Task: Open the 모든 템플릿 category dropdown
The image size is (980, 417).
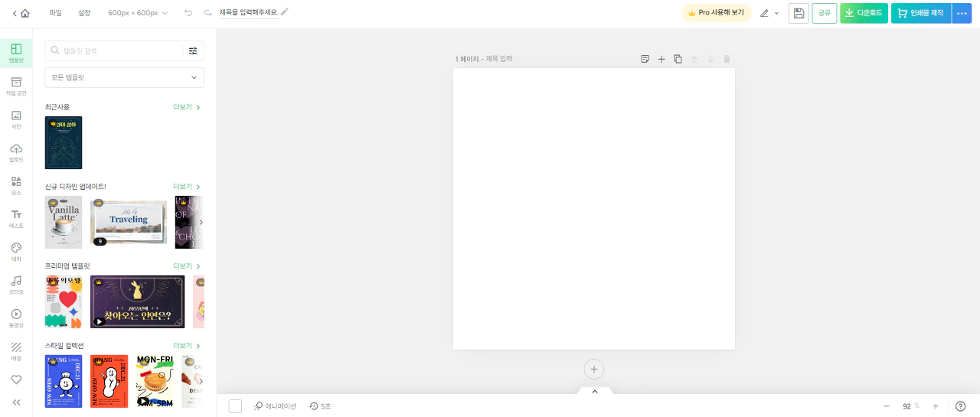Action: (x=125, y=77)
